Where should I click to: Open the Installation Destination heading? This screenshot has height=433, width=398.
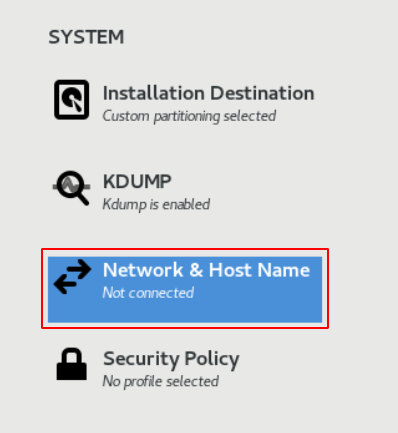tap(209, 93)
